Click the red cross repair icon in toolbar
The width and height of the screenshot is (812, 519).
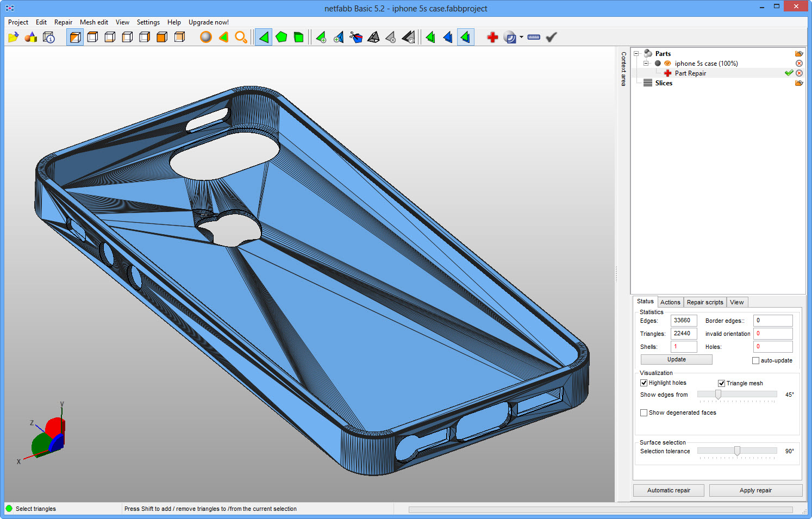coord(492,37)
